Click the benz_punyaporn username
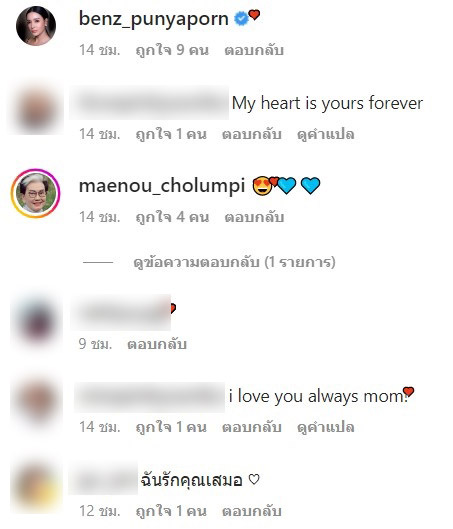 153,19
